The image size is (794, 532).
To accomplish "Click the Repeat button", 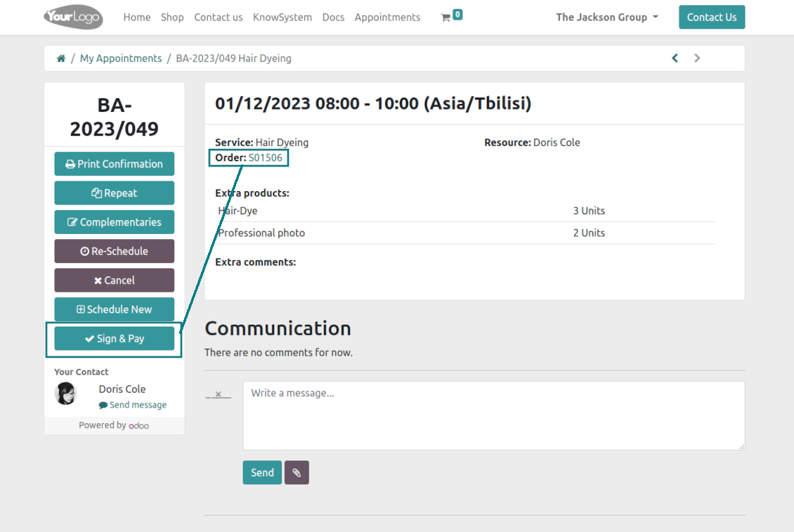I will (x=115, y=193).
